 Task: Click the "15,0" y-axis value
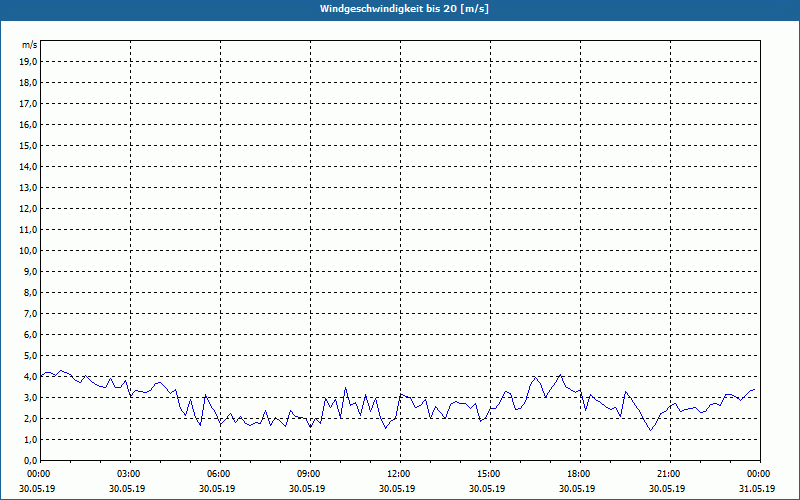coord(28,145)
